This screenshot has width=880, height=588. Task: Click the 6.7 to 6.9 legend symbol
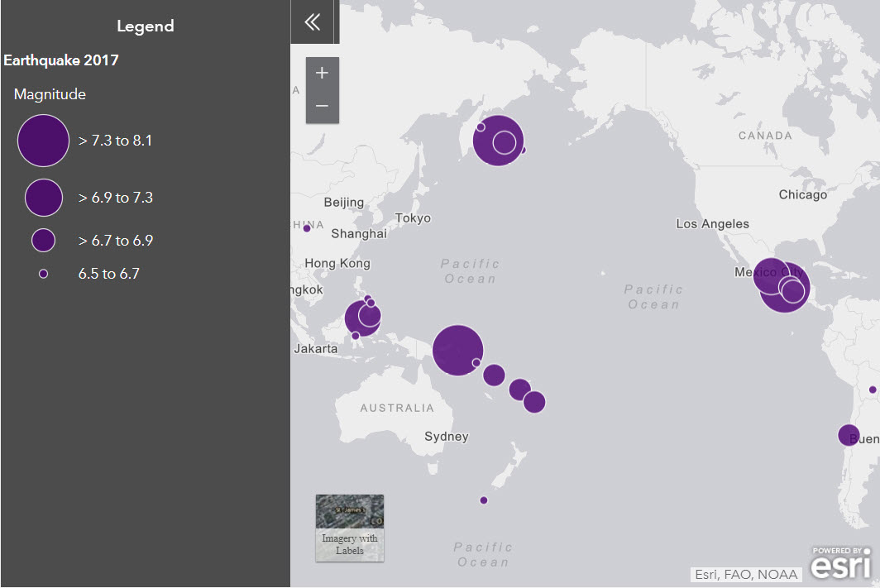(43, 240)
